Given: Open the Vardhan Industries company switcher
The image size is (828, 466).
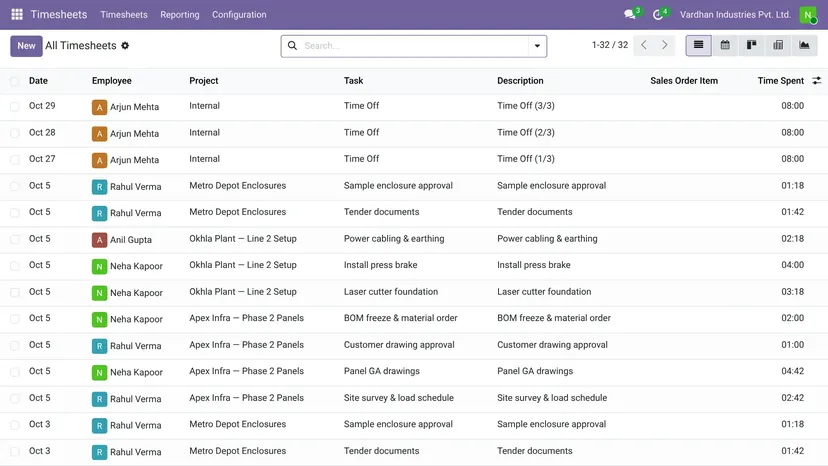Looking at the screenshot, I should (x=735, y=14).
